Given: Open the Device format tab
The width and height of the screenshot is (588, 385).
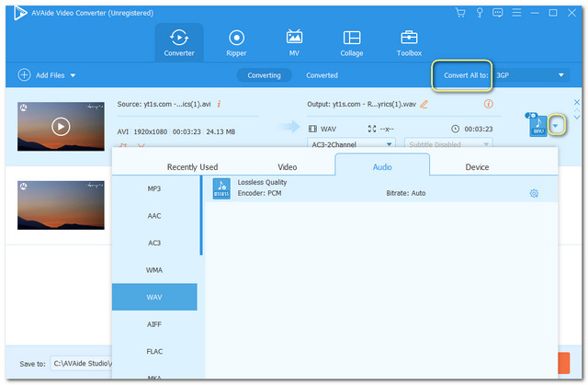Looking at the screenshot, I should (x=477, y=167).
